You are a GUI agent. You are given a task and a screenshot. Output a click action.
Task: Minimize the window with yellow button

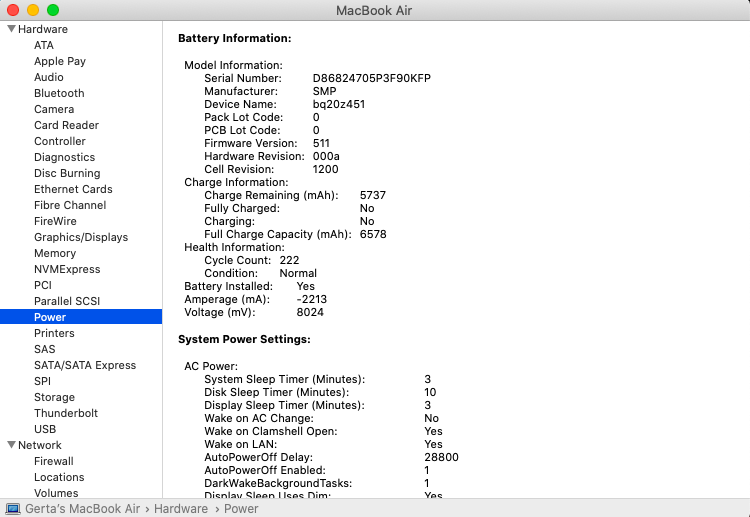click(33, 10)
